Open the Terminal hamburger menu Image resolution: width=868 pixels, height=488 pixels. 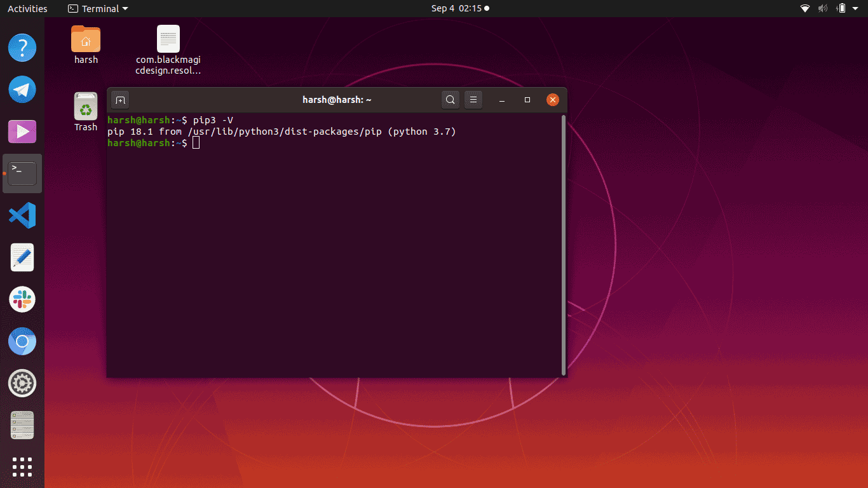472,100
